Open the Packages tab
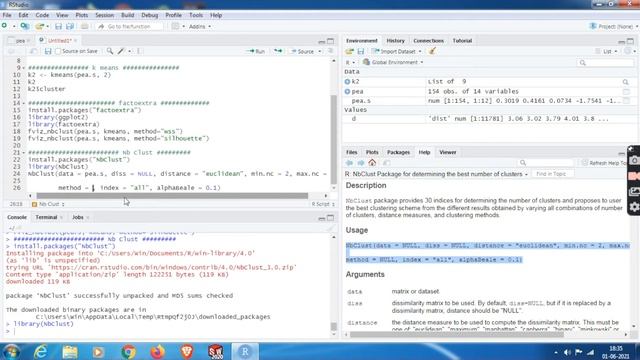This screenshot has width=640, height=360. [398, 152]
